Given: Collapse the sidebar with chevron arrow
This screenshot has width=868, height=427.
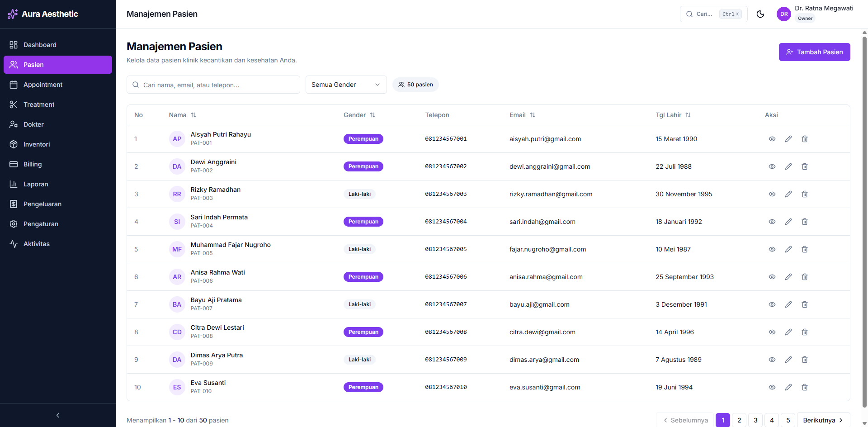Looking at the screenshot, I should tap(58, 415).
